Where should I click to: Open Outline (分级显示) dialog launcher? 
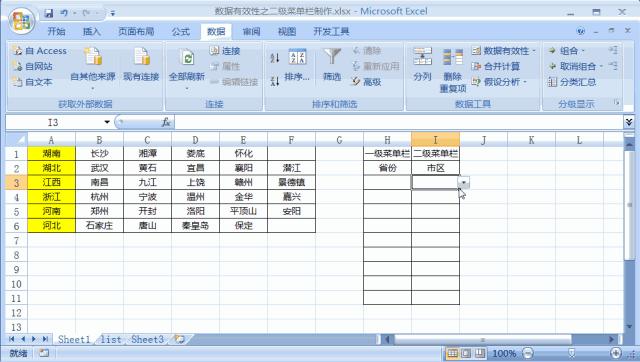(616, 102)
